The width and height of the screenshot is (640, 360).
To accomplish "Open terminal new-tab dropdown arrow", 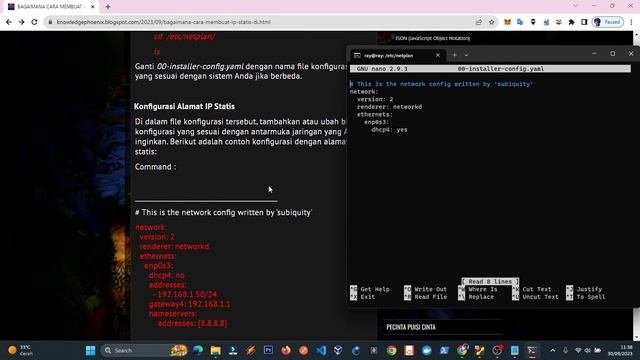I will point(466,55).
